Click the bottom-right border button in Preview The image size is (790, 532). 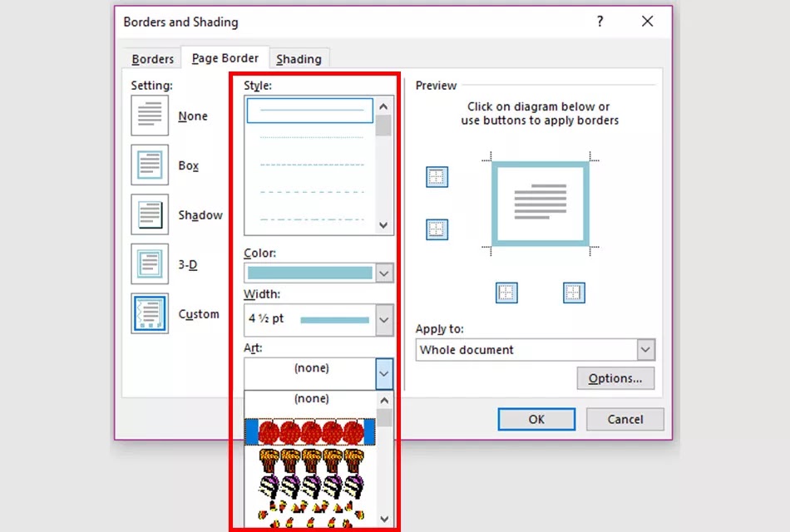pos(574,293)
